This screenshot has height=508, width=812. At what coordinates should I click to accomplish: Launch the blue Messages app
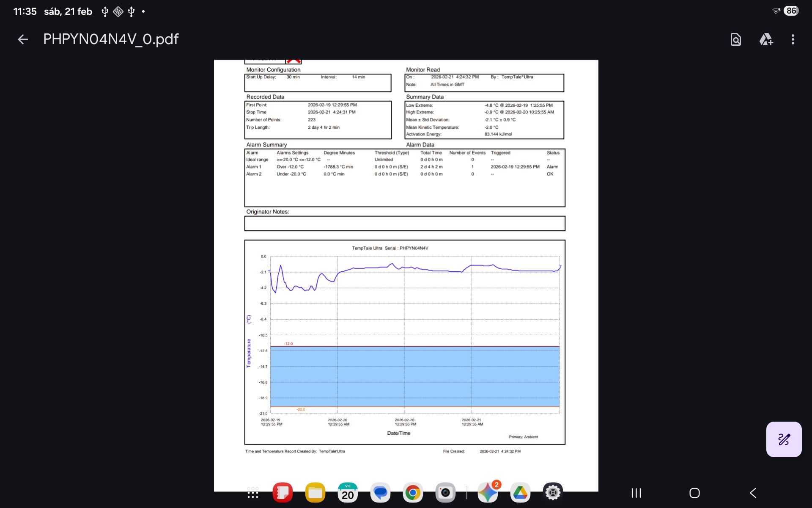tap(380, 493)
